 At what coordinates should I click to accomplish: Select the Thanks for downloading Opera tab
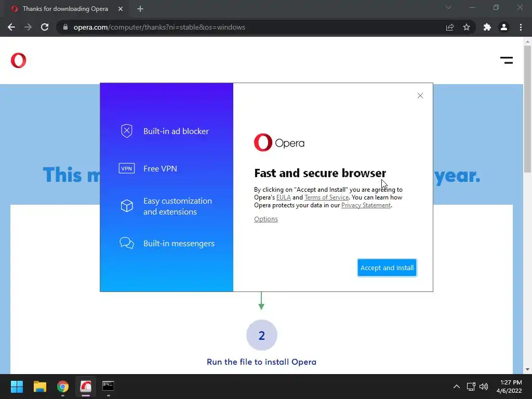[65, 9]
